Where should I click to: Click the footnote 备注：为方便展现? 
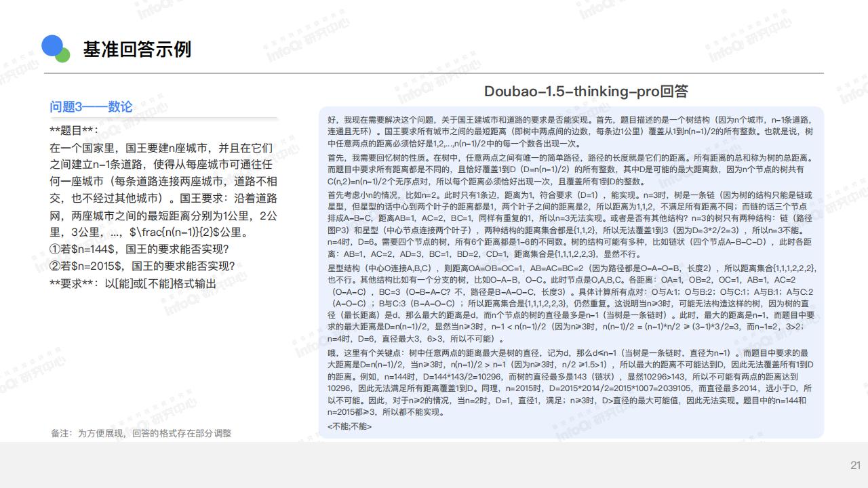pyautogui.click(x=141, y=433)
